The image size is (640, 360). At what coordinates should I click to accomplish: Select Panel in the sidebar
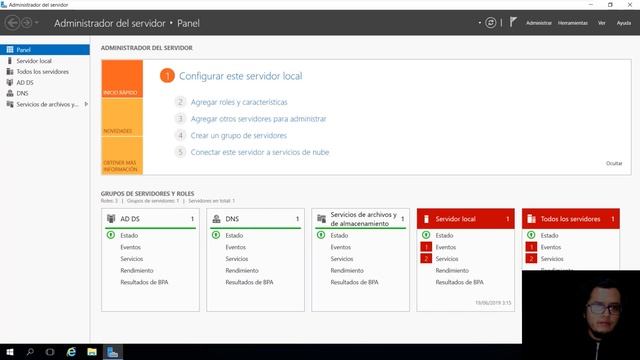[x=45, y=50]
